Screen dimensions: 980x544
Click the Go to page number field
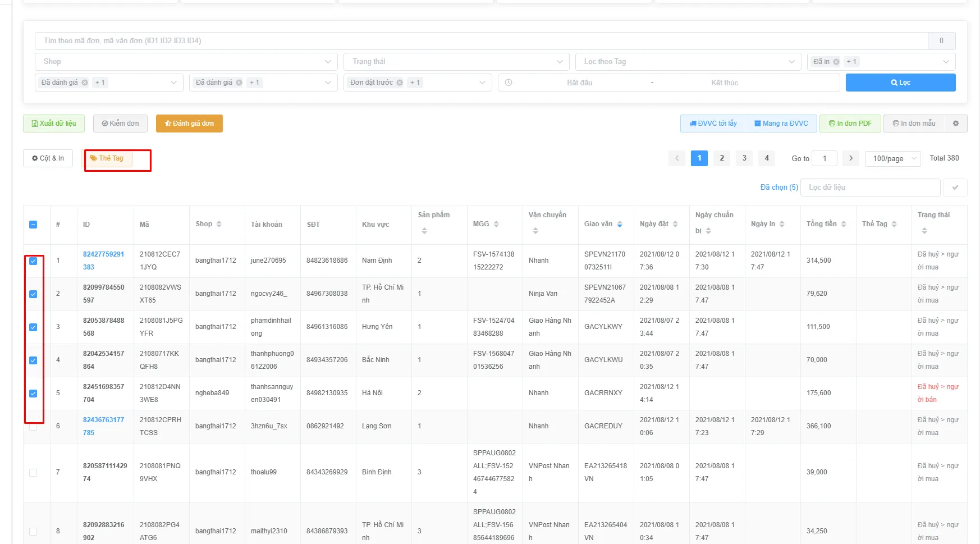[x=825, y=158]
